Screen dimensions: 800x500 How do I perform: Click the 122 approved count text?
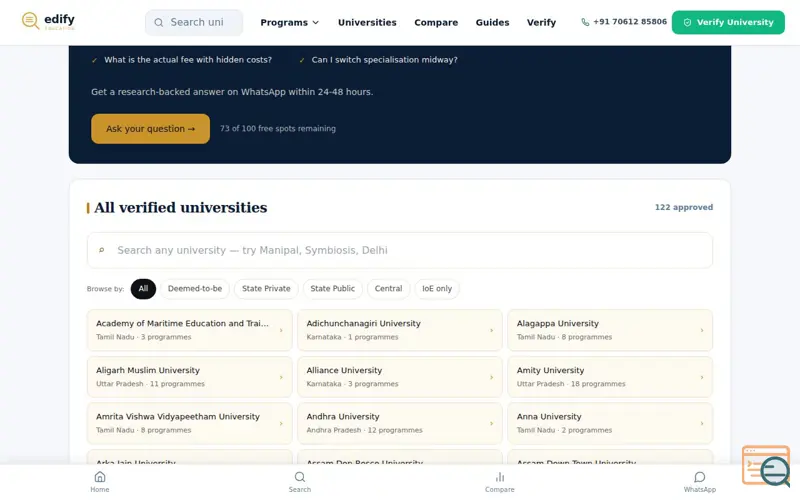point(684,207)
